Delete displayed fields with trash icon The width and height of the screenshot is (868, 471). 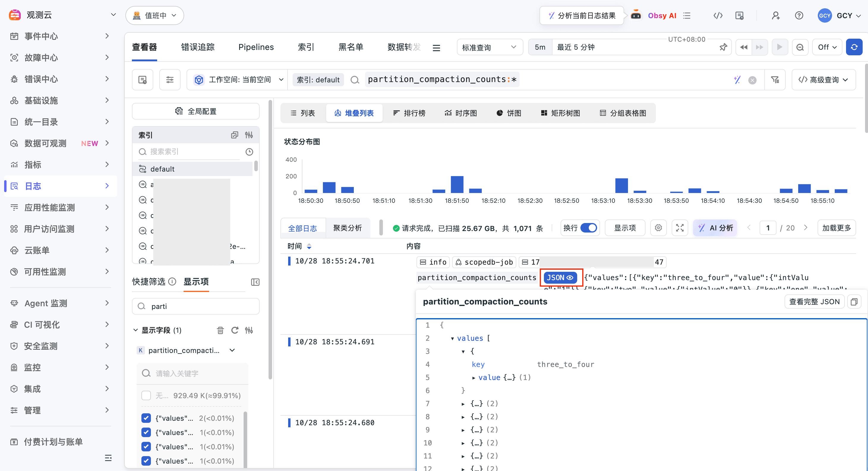[x=220, y=330]
